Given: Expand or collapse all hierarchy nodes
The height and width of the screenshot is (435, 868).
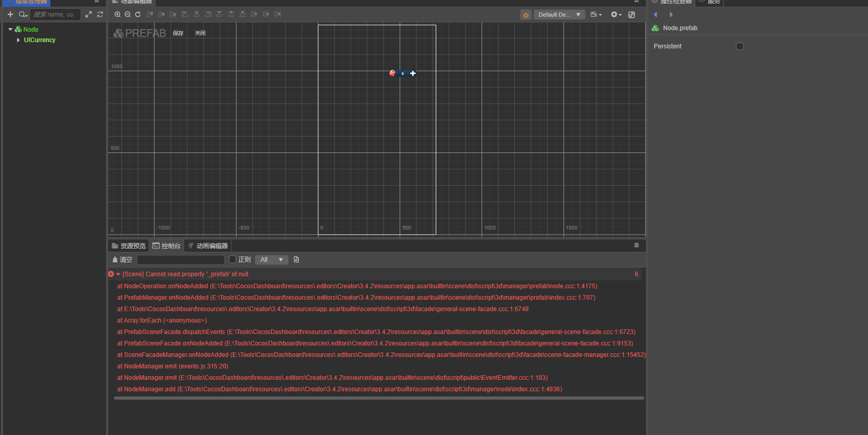Looking at the screenshot, I should [88, 15].
